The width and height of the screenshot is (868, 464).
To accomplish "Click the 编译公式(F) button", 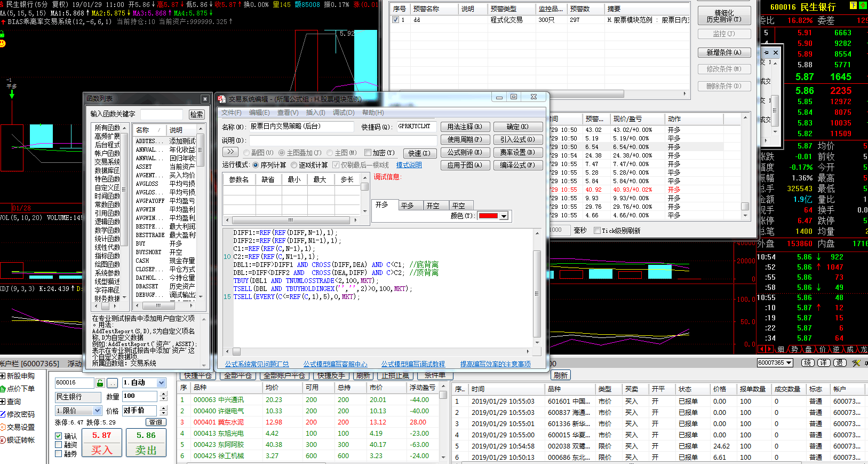I will point(517,165).
